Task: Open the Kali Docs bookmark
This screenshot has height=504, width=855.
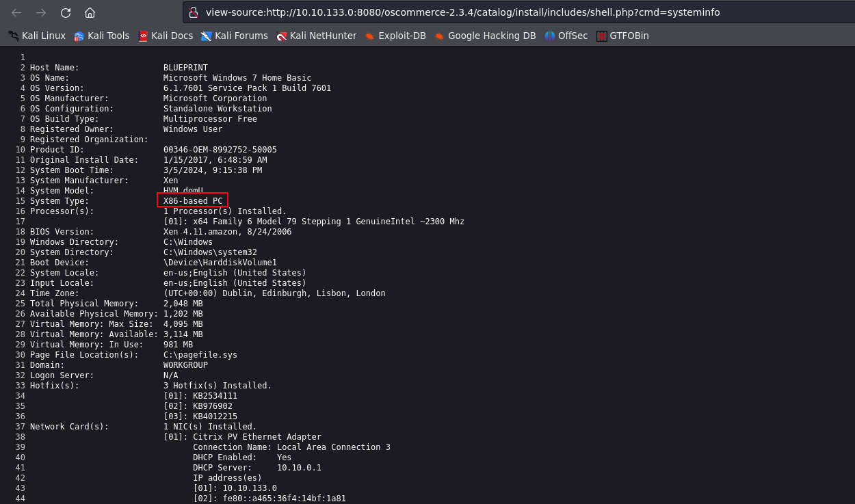Action: point(166,36)
